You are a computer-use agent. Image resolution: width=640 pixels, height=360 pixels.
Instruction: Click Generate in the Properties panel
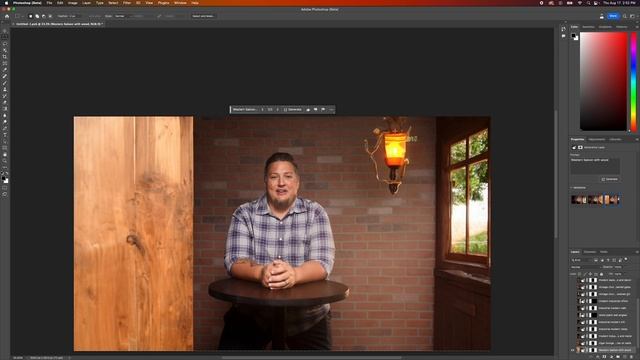[610, 179]
